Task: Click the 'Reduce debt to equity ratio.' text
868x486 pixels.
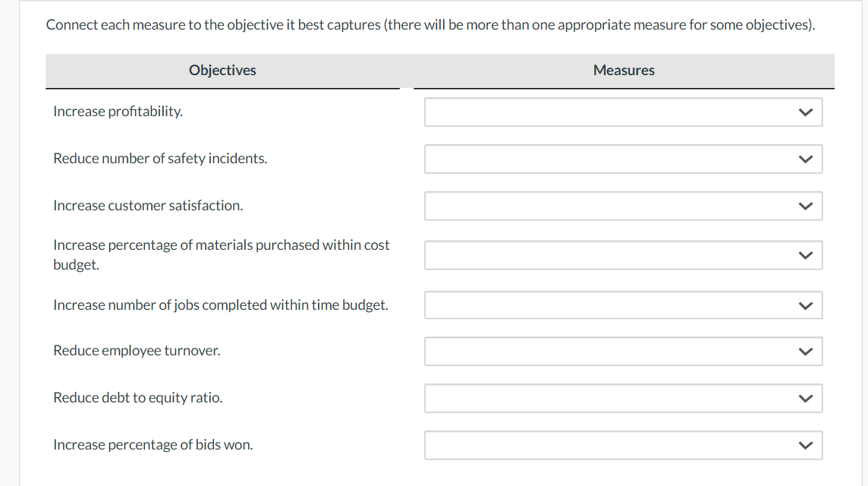Action: pos(137,398)
